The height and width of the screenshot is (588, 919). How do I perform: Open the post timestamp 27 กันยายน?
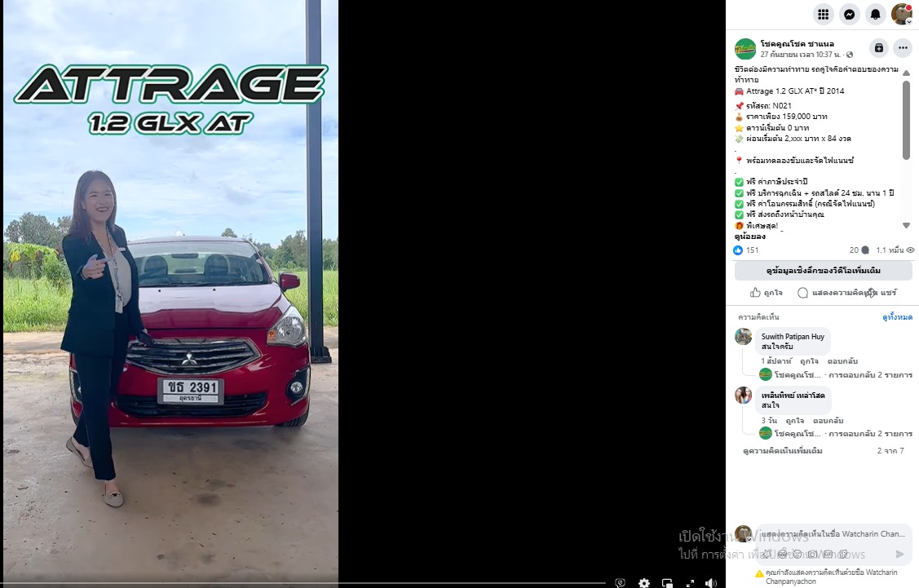800,55
